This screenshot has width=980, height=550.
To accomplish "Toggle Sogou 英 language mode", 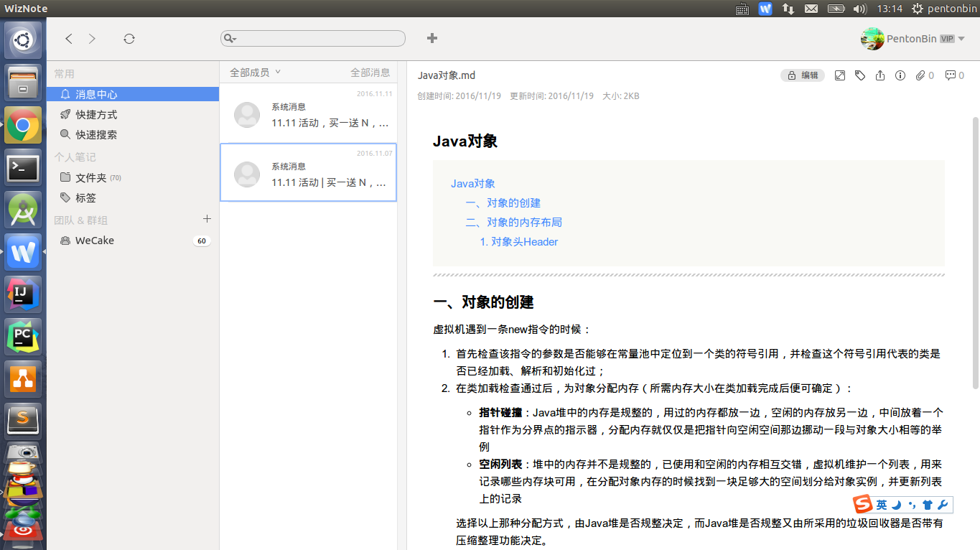I will [x=881, y=505].
